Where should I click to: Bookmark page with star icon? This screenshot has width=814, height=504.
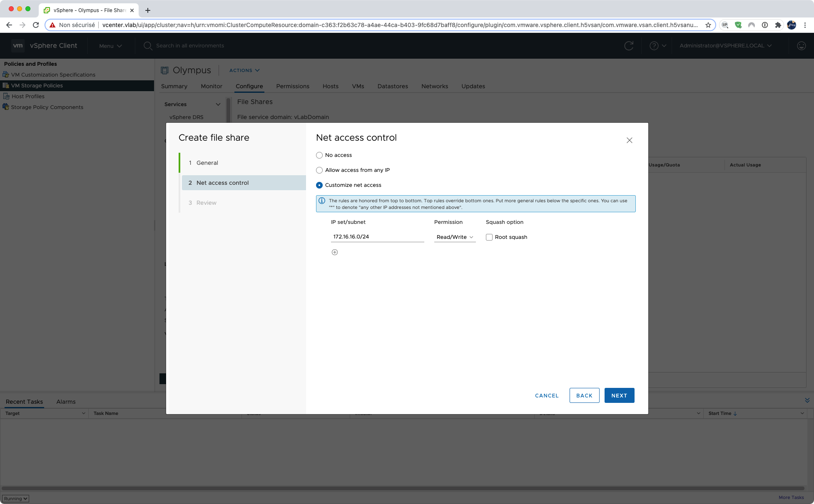(x=708, y=25)
